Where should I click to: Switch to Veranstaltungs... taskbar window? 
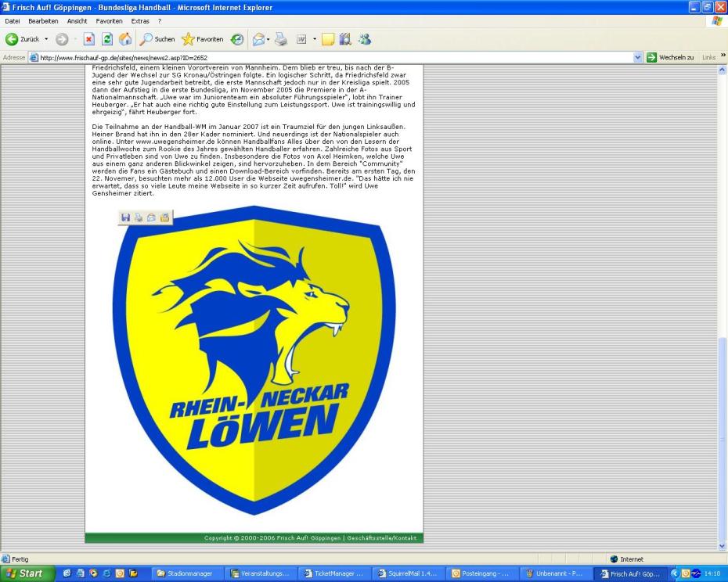click(261, 573)
